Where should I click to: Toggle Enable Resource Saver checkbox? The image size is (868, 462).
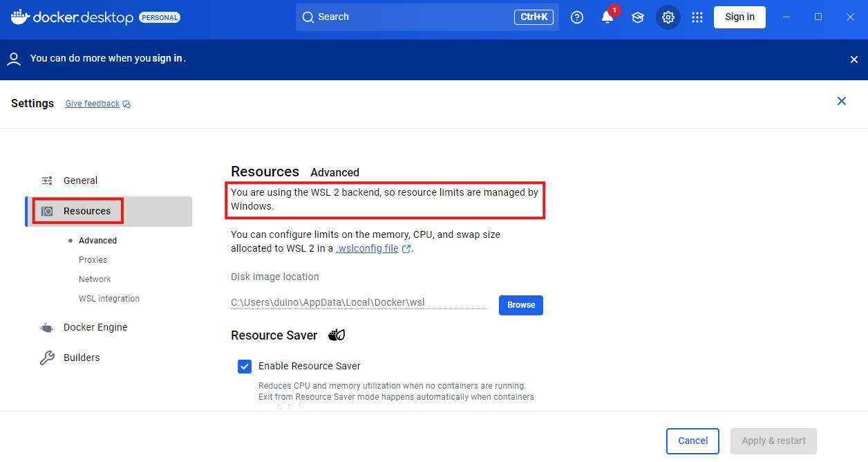pos(245,366)
